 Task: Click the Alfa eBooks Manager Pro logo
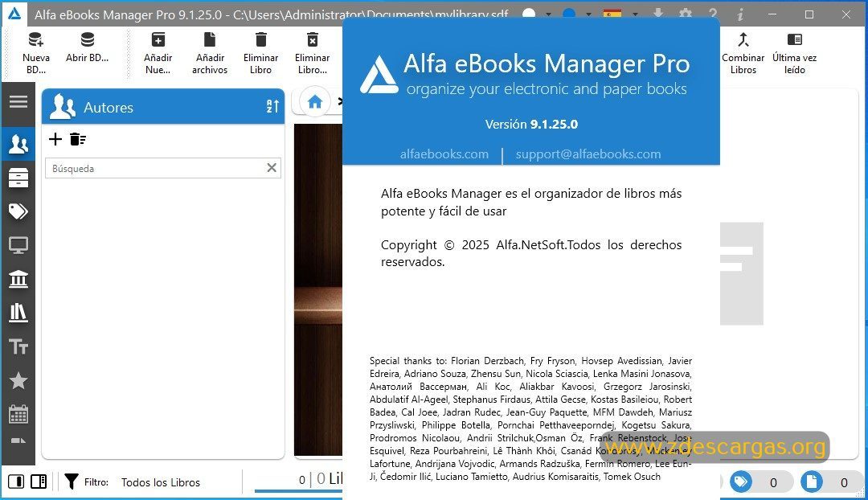coord(379,75)
